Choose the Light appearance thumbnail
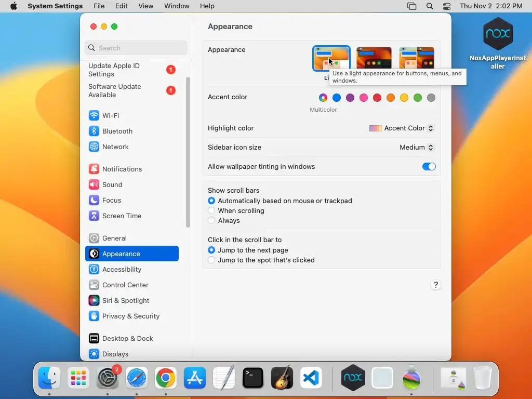Image resolution: width=532 pixels, height=399 pixels. 331,58
